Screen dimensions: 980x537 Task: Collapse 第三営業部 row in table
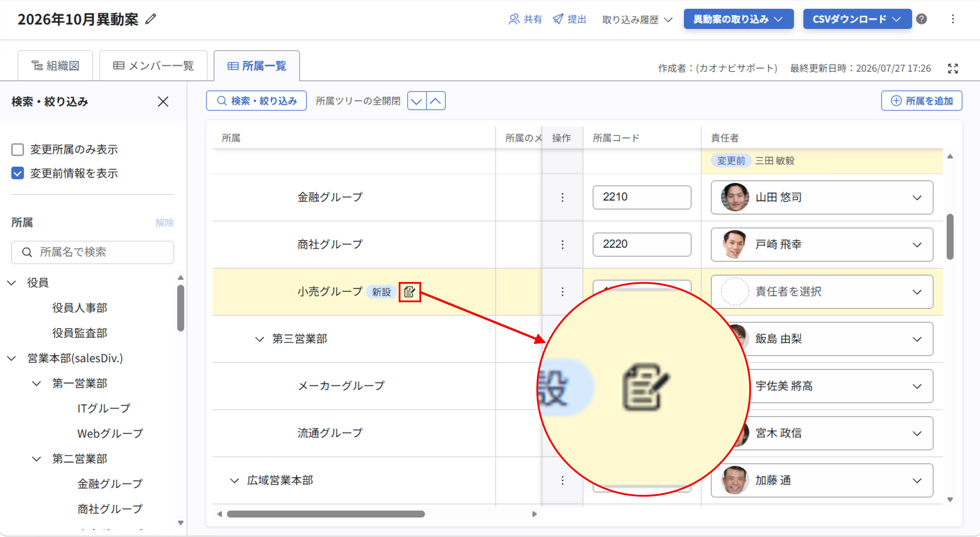(259, 339)
